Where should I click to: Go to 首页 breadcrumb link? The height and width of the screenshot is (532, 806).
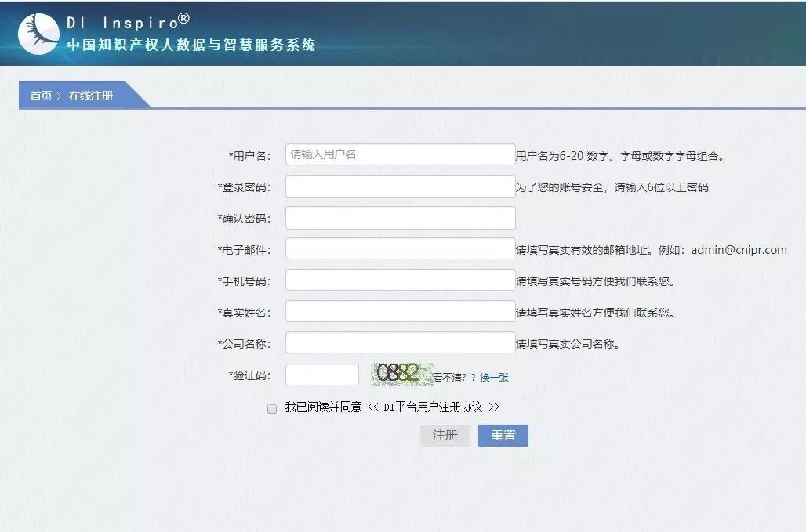pos(41,96)
